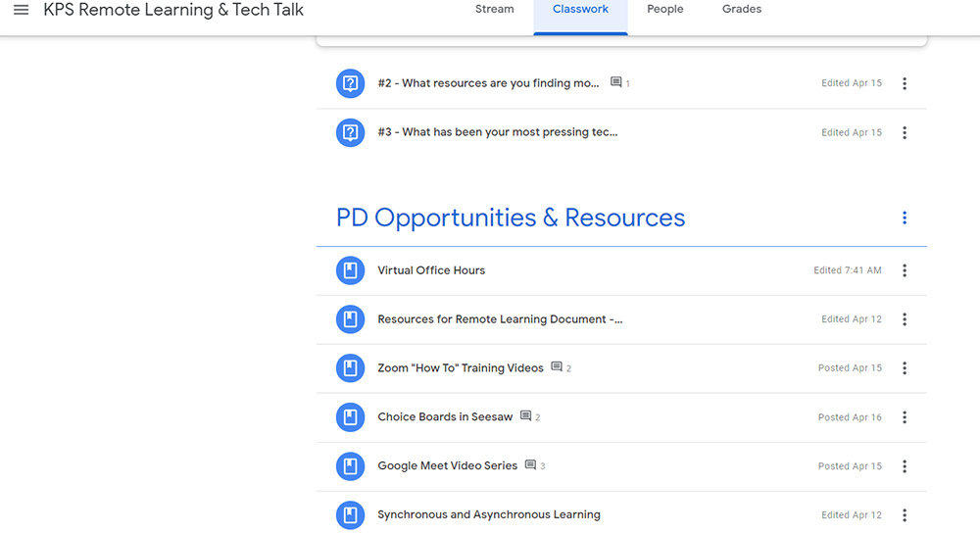Open more options for #3 question
Image resolution: width=980 pixels, height=533 pixels.
click(x=905, y=132)
